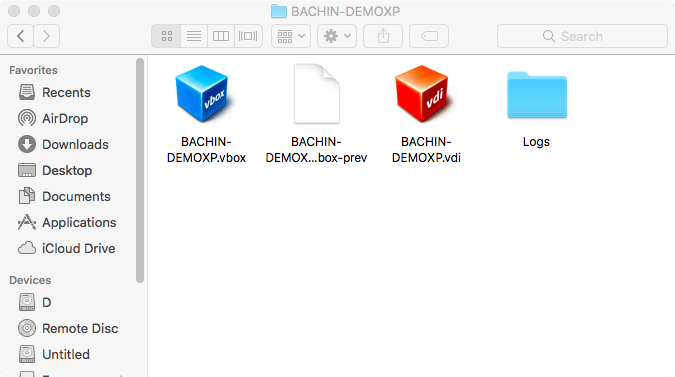Viewport: 675px width, 377px height.
Task: Select the blank vbox-prev file icon
Action: [x=317, y=93]
